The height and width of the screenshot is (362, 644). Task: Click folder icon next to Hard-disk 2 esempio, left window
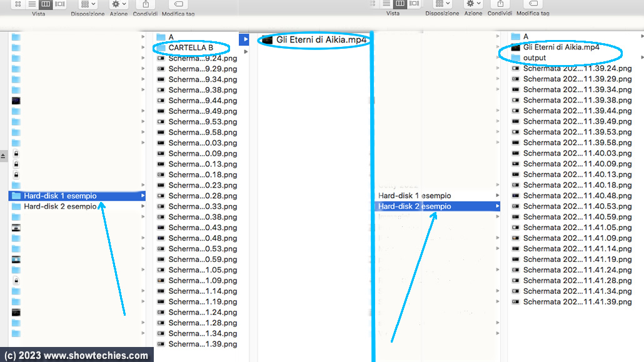[16, 206]
